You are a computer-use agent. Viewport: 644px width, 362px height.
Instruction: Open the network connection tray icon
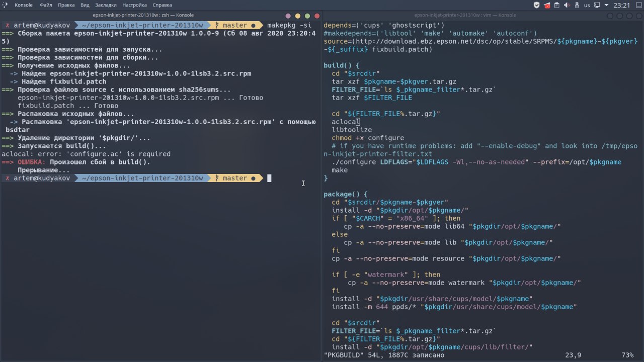pyautogui.click(x=597, y=5)
